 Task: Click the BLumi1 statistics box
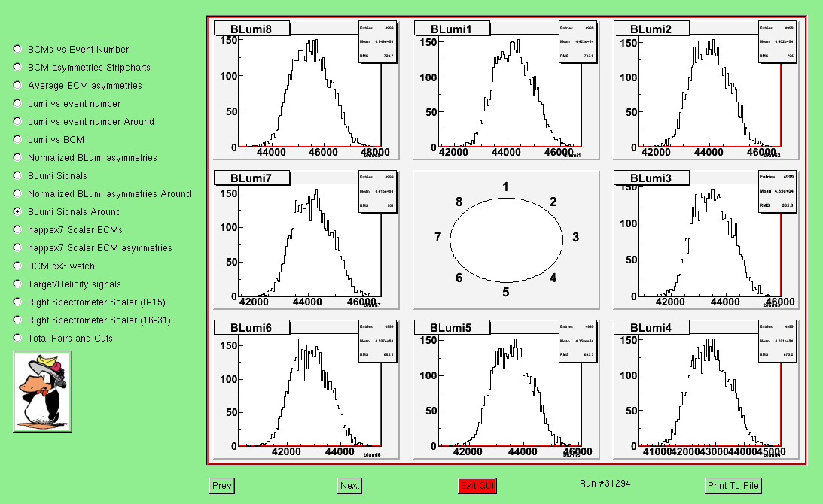pos(578,42)
